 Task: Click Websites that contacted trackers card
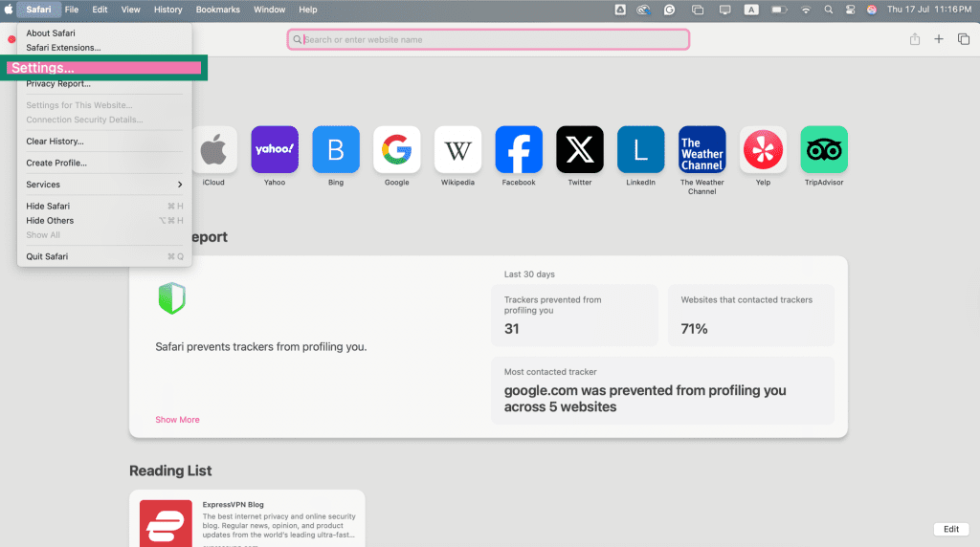pyautogui.click(x=751, y=316)
